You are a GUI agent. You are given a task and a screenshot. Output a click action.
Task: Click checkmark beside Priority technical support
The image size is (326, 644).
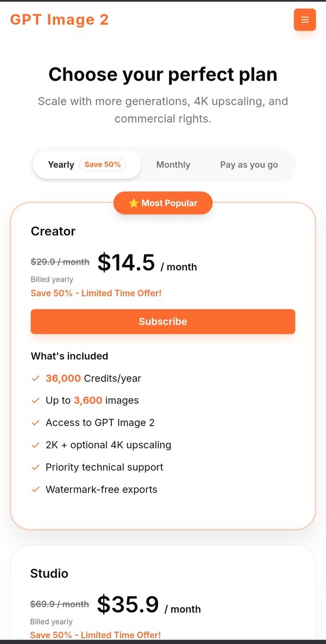click(36, 467)
